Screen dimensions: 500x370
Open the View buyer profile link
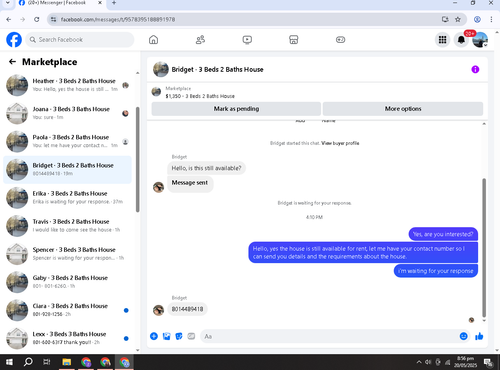[340, 143]
